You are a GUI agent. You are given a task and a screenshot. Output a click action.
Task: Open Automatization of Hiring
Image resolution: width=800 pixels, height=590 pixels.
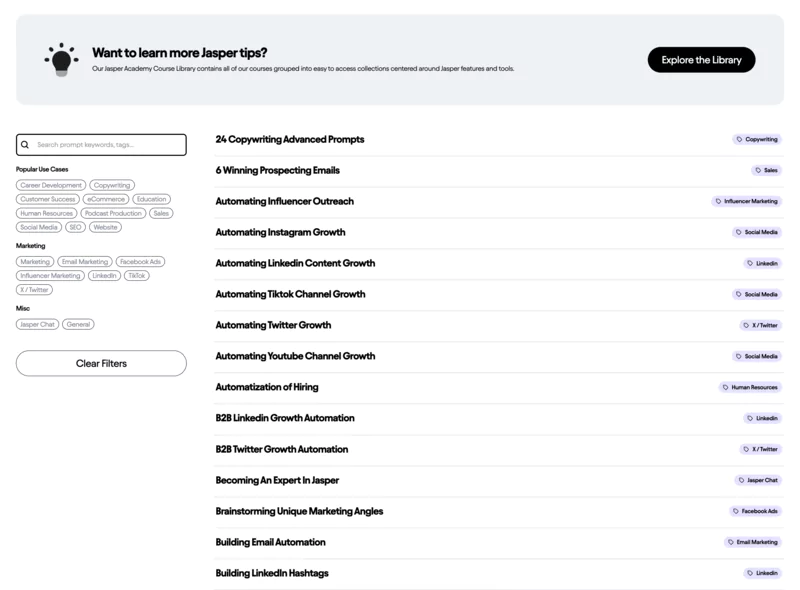tap(267, 387)
